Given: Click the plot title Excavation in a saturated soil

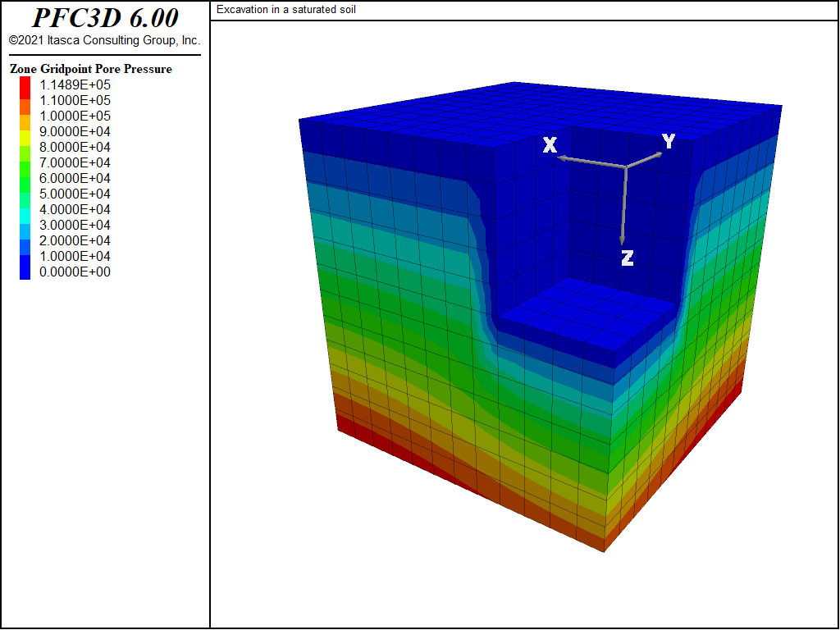Looking at the screenshot, I should (x=286, y=10).
